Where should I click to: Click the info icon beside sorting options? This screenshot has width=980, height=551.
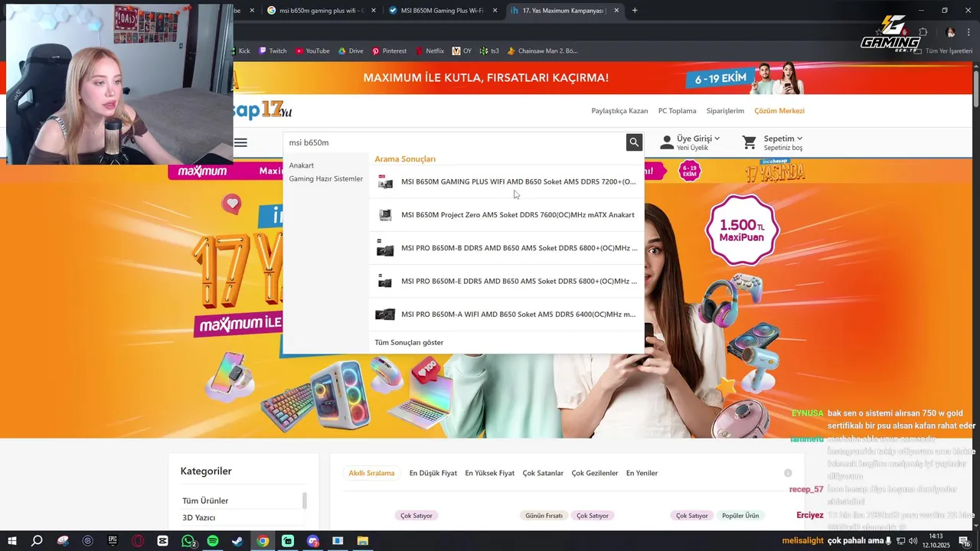788,473
